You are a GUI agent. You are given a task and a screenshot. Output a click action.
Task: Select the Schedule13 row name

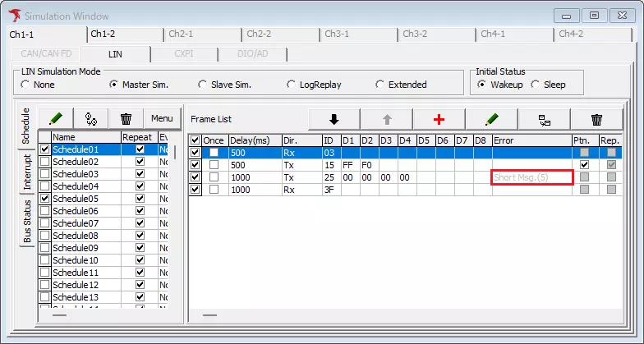86,297
